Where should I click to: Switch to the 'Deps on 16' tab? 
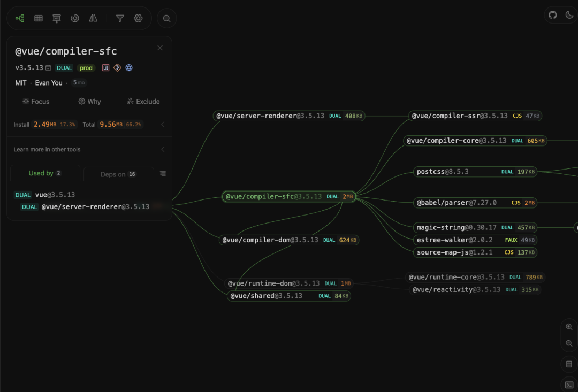118,174
